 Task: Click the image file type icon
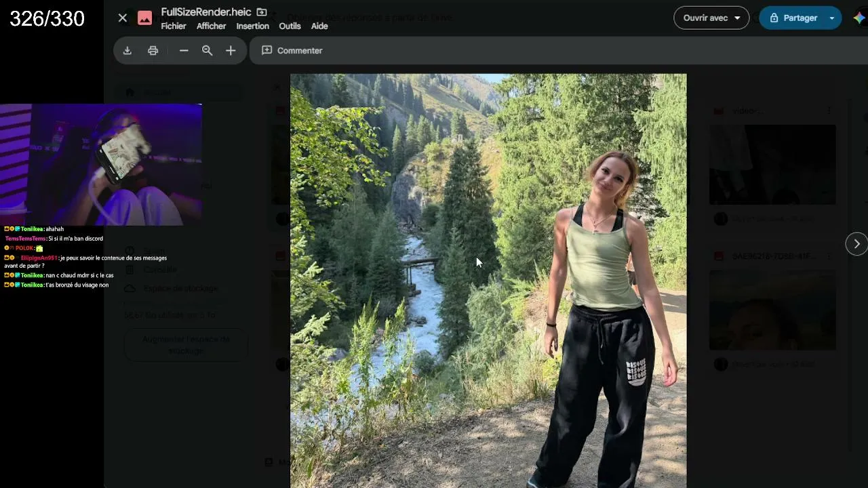(145, 18)
